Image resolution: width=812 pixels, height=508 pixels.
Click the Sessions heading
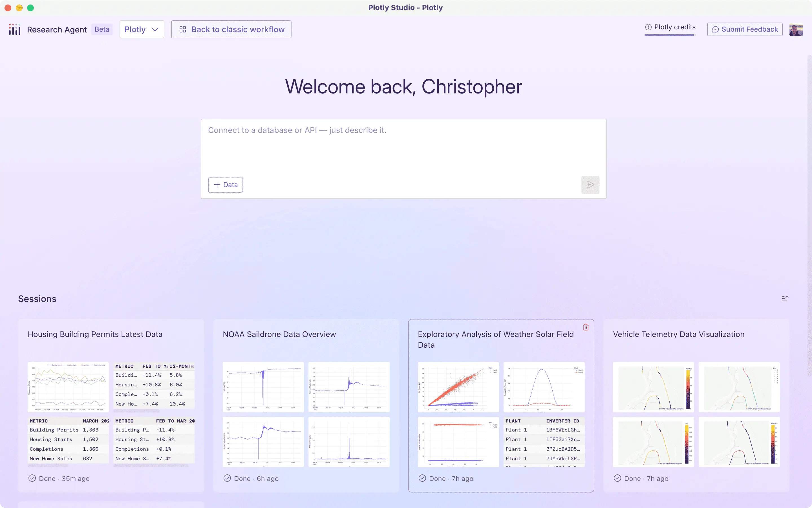pos(37,299)
